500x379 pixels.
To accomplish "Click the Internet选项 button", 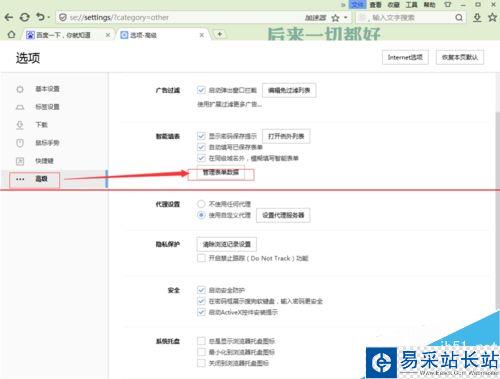I will coord(405,57).
